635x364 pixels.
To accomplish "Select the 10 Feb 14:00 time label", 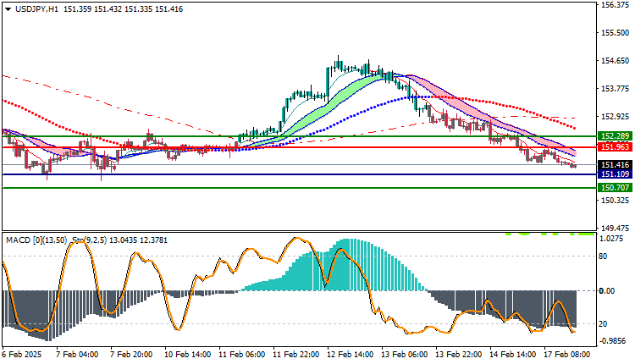I will pyautogui.click(x=187, y=355).
